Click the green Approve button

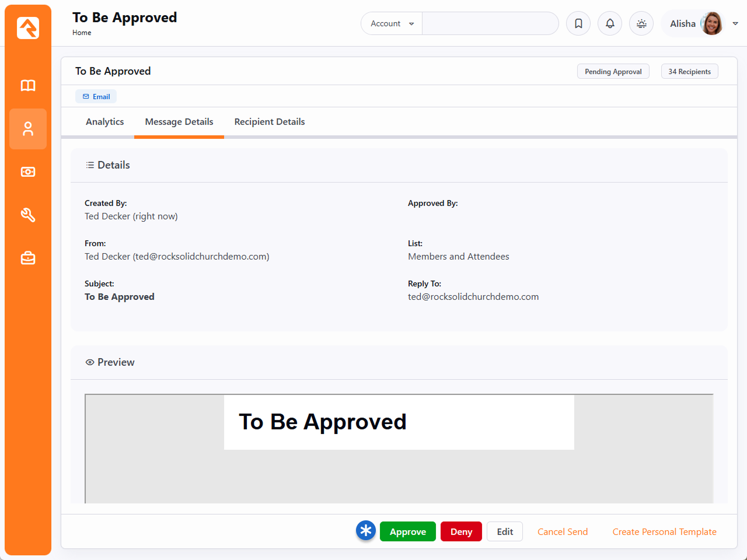[x=407, y=531]
